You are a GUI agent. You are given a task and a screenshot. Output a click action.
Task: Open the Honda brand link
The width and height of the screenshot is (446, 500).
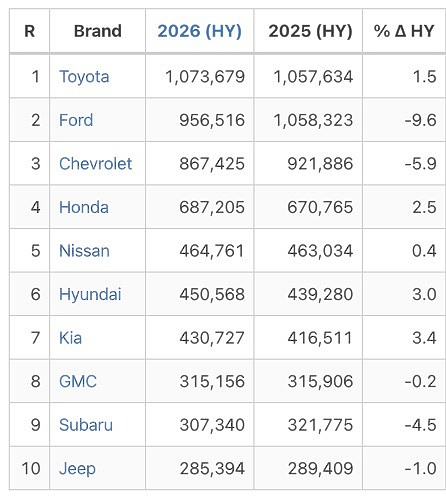click(84, 207)
